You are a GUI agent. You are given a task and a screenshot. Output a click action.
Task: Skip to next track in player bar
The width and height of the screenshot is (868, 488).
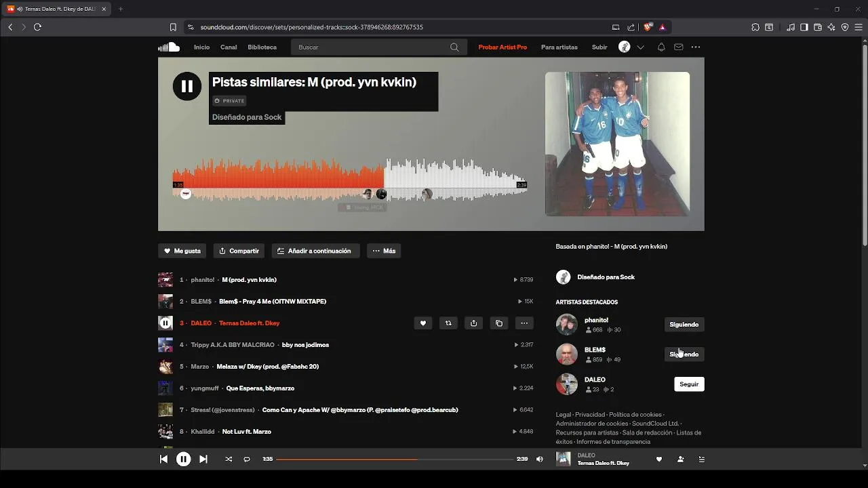[203, 459]
